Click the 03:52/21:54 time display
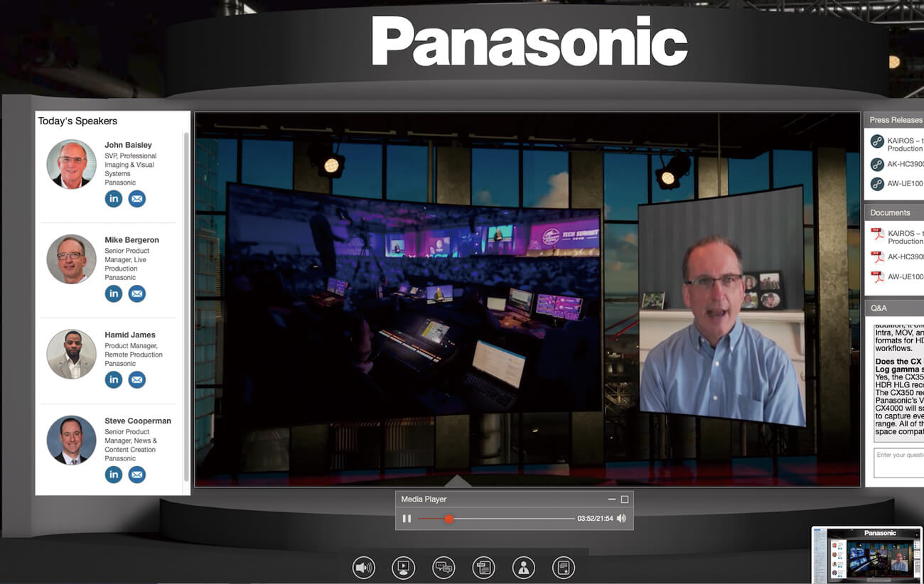 (595, 519)
